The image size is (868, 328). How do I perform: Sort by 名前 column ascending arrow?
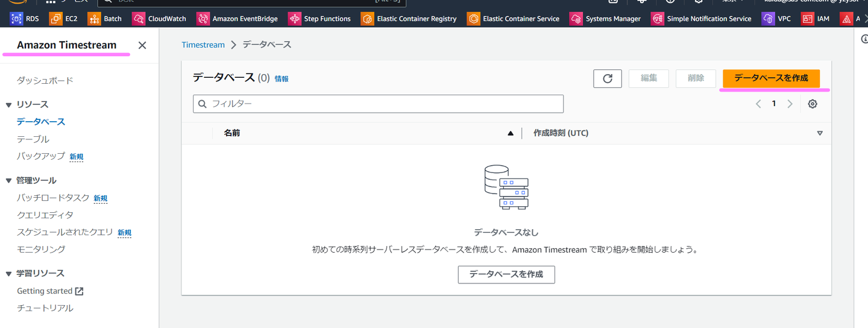[511, 133]
